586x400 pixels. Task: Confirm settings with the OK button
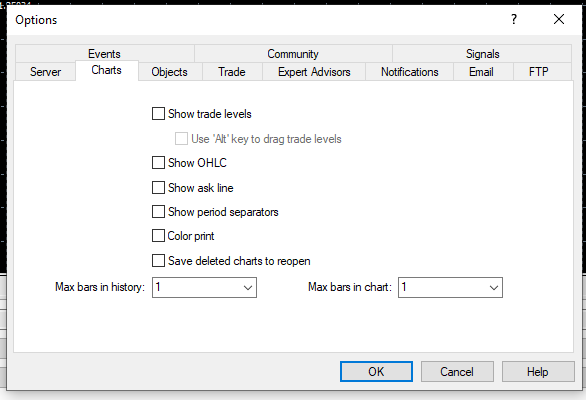tap(376, 372)
